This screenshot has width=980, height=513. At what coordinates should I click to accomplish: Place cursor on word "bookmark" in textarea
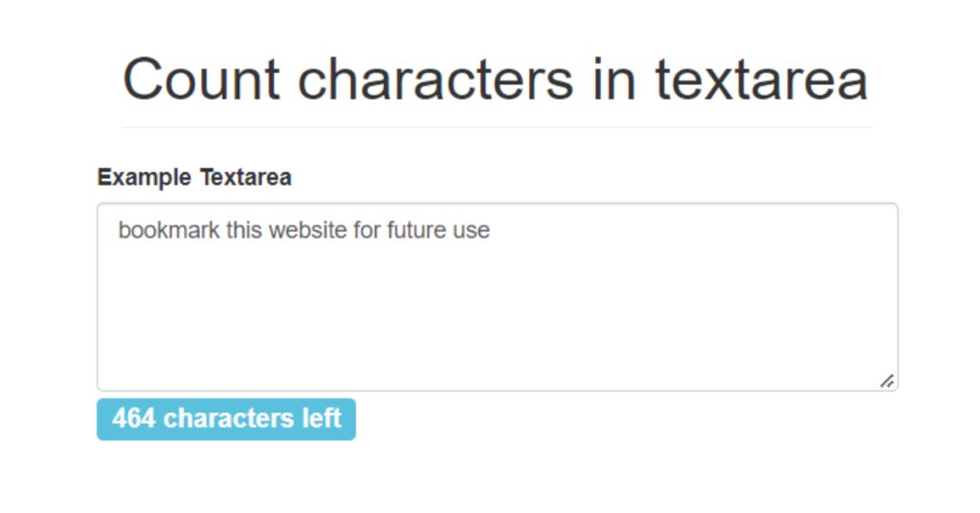click(x=168, y=230)
